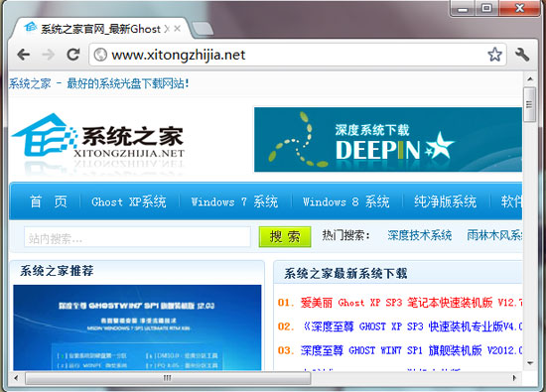Open the wrench settings menu
The image size is (546, 392).
522,55
